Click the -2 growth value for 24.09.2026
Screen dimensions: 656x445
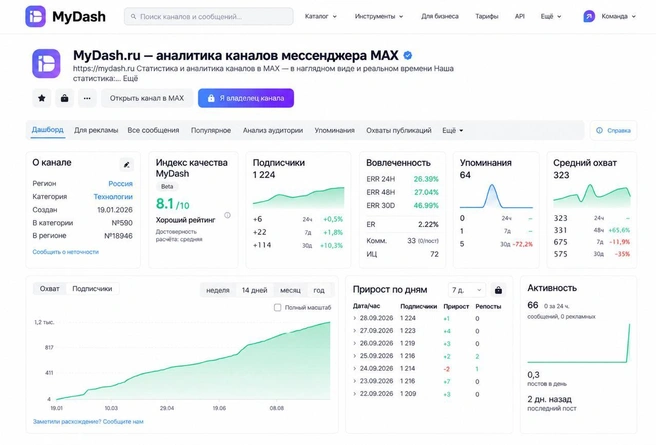tap(446, 369)
